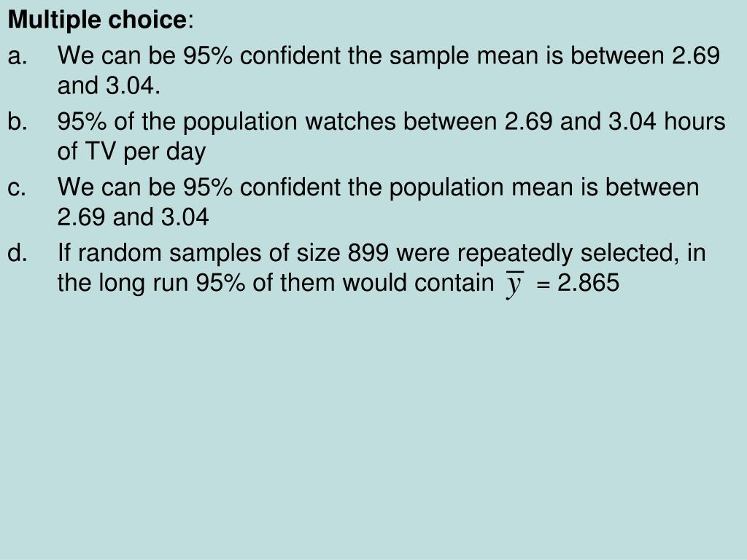Click "of TV per day" line

[x=131, y=152]
